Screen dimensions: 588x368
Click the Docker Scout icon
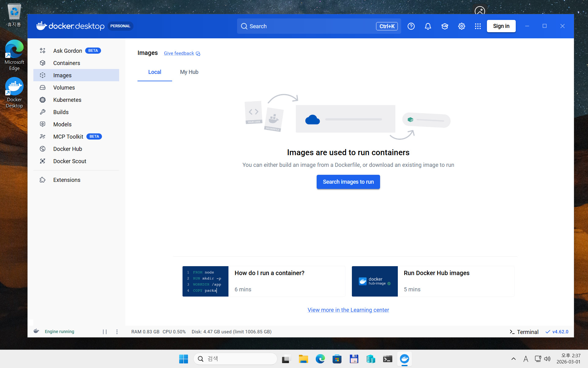tap(43, 161)
